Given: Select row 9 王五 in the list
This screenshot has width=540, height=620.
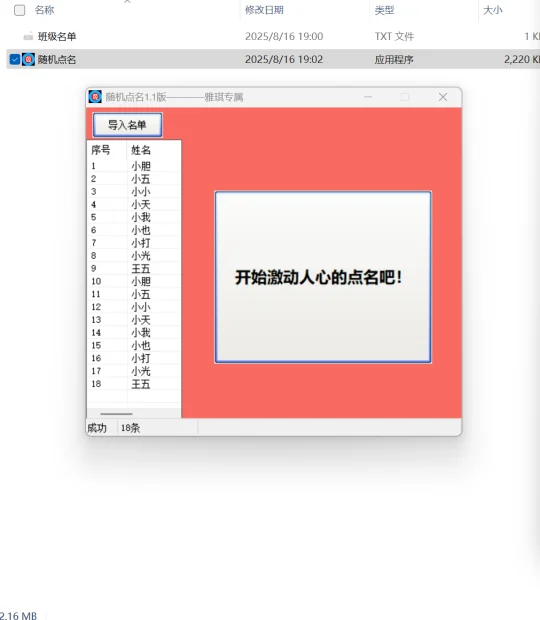Looking at the screenshot, I should (134, 268).
